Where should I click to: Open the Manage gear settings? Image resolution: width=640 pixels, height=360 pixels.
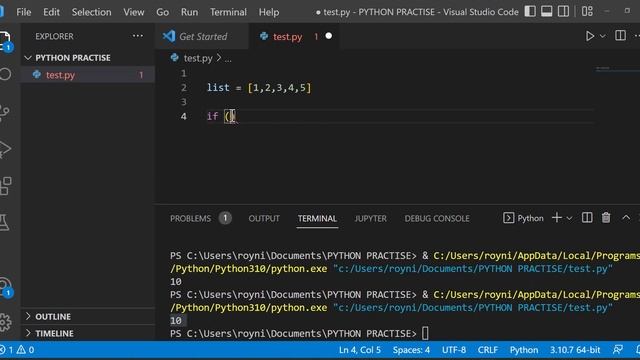coord(5,322)
